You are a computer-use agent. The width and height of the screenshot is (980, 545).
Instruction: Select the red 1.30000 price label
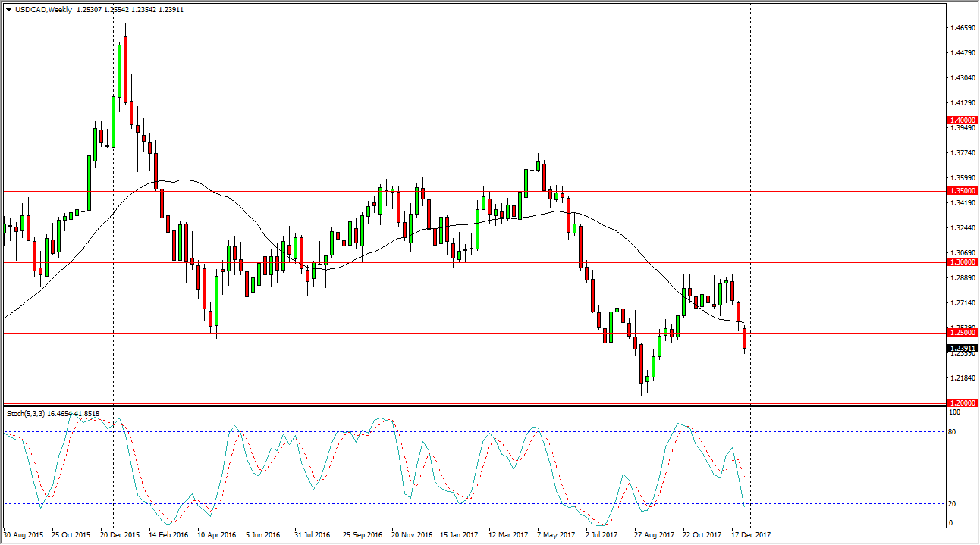963,262
